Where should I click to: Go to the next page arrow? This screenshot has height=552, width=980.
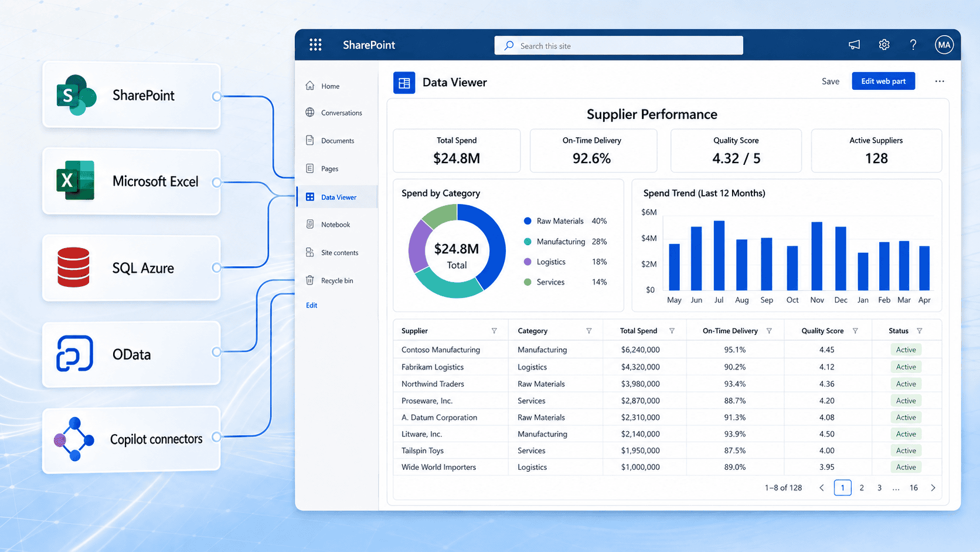point(933,487)
